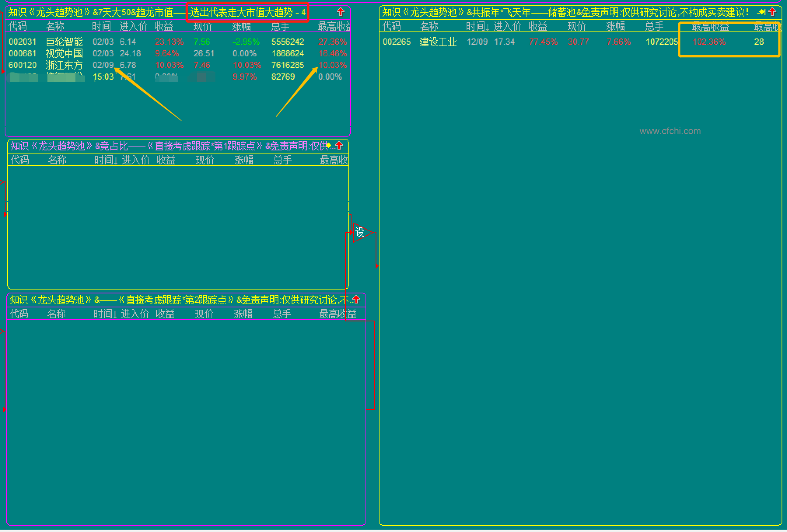
Task: Select the 巨轮智能 002031 stock row
Action: 64,42
